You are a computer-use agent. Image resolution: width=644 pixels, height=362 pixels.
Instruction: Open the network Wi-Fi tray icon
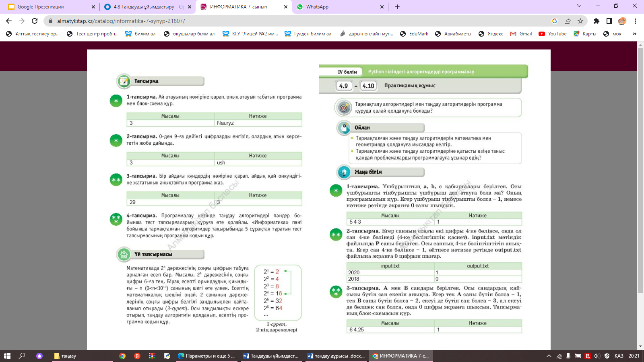[559, 356]
